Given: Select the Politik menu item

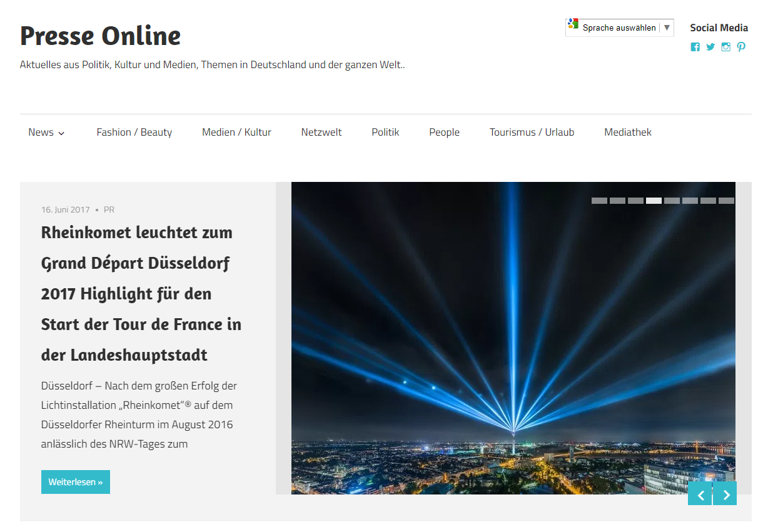Looking at the screenshot, I should (x=385, y=132).
